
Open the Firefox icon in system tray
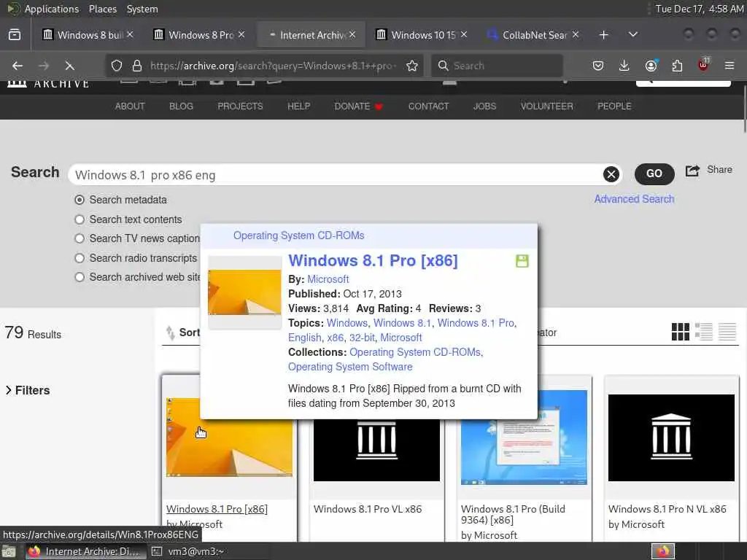pyautogui.click(x=663, y=551)
